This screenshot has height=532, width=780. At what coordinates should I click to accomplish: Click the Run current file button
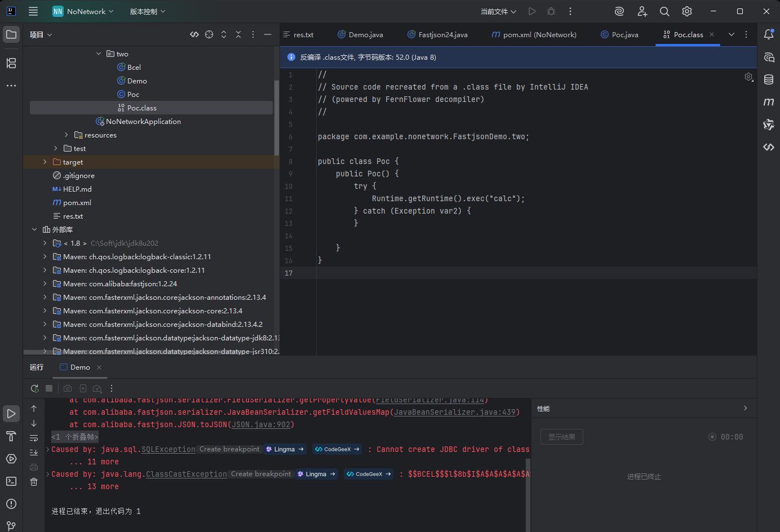(x=532, y=11)
